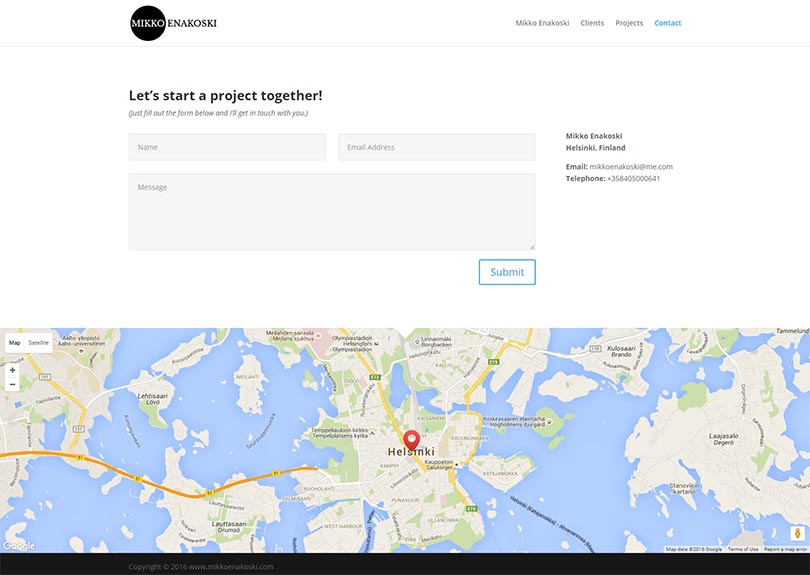The image size is (810, 575).
Task: Select the Street View pegman icon
Action: [797, 533]
